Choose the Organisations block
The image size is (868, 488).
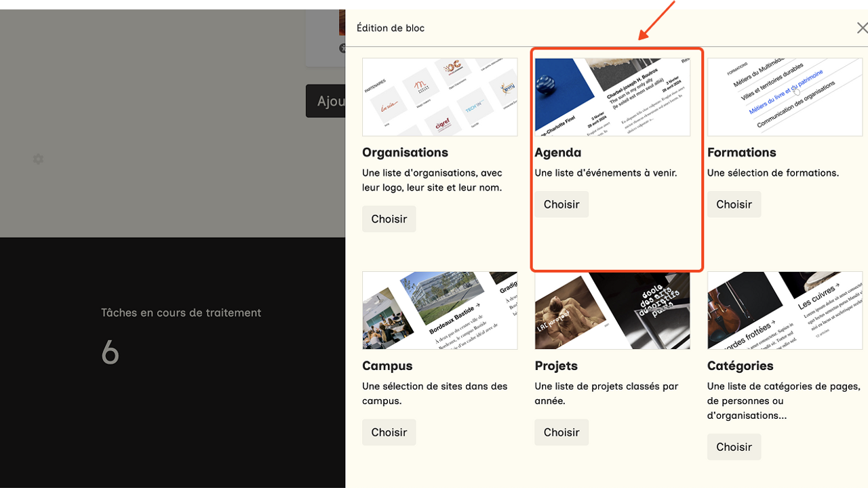389,219
